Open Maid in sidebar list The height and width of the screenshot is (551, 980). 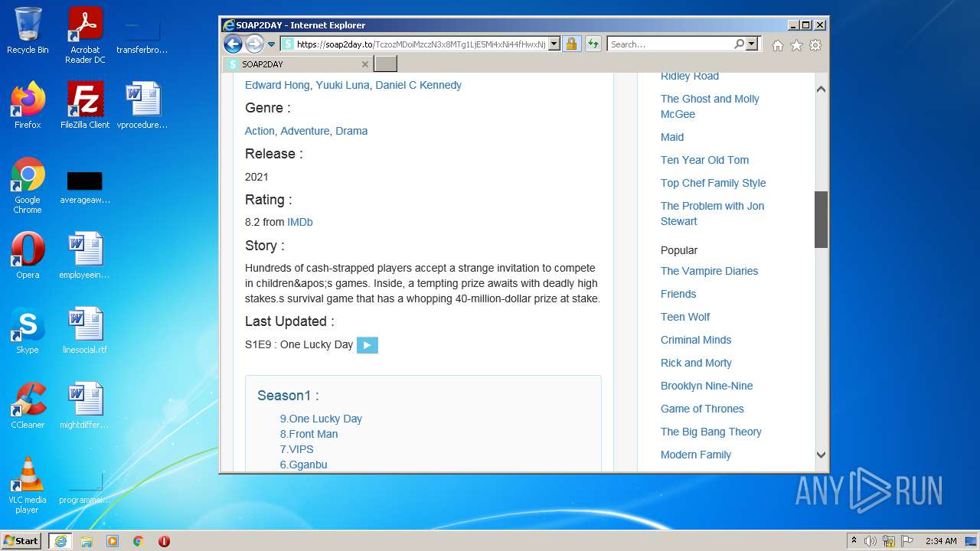point(672,137)
